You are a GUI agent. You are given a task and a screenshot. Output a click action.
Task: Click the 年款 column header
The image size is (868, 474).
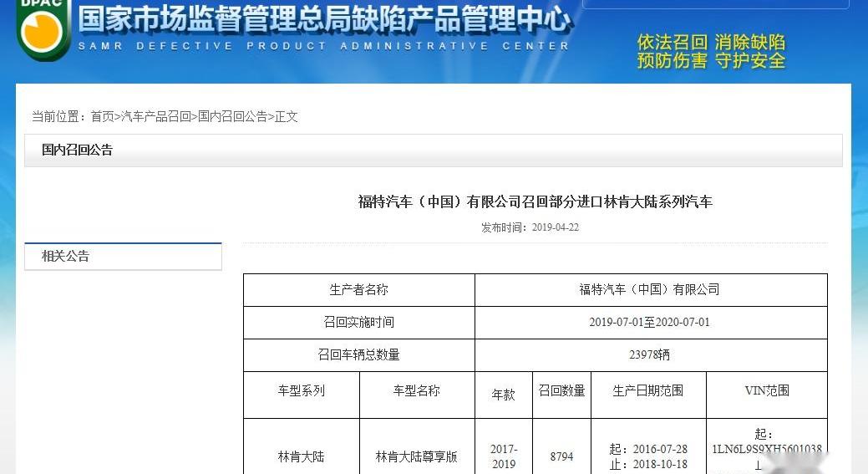503,395
